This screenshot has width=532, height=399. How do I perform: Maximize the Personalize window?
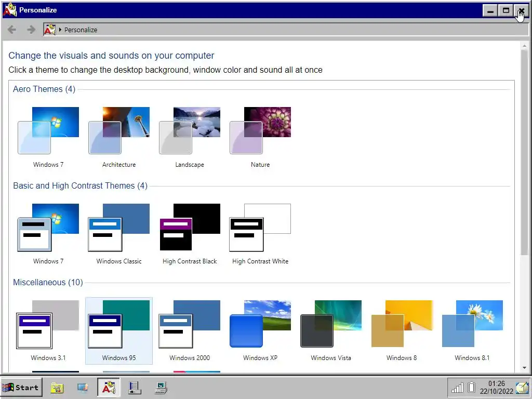[x=506, y=10]
